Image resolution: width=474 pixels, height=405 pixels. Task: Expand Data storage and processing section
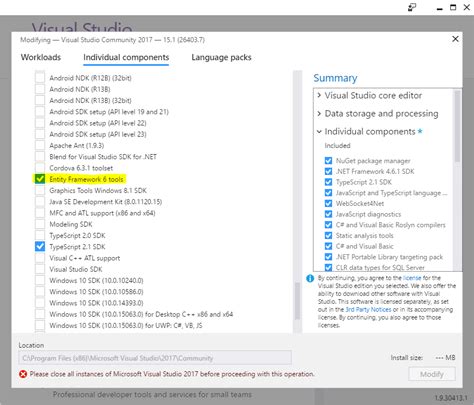(319, 114)
